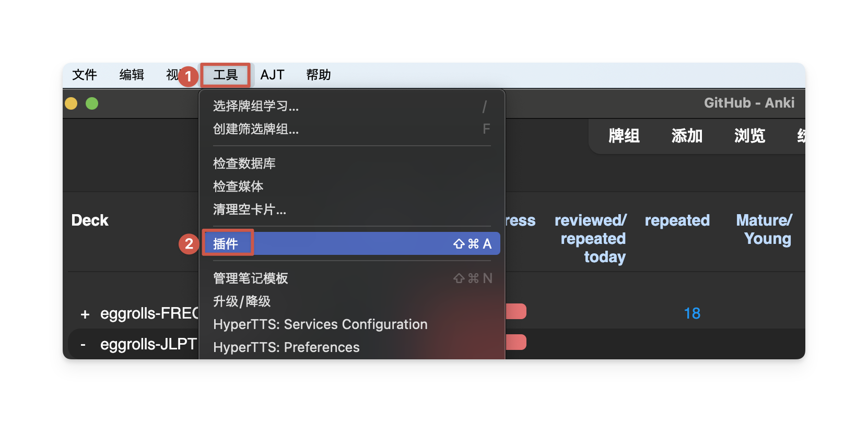Open HyperTTS: Preferences

click(286, 347)
